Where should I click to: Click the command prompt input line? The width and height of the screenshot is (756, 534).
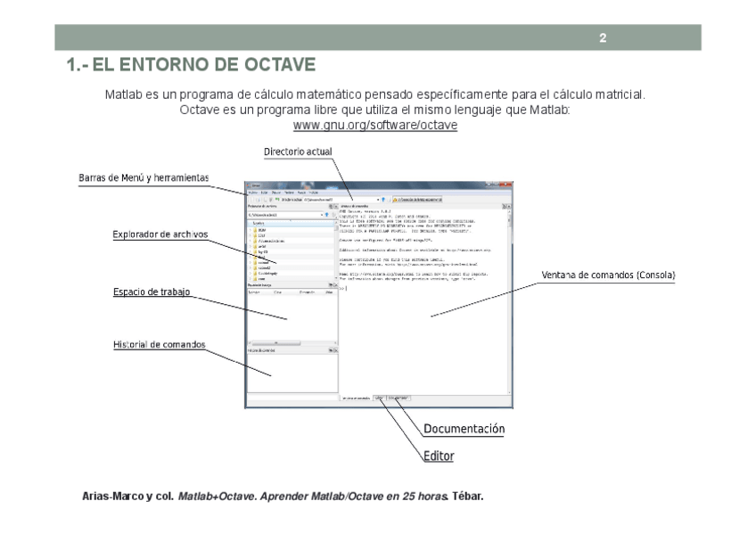pyautogui.click(x=424, y=288)
